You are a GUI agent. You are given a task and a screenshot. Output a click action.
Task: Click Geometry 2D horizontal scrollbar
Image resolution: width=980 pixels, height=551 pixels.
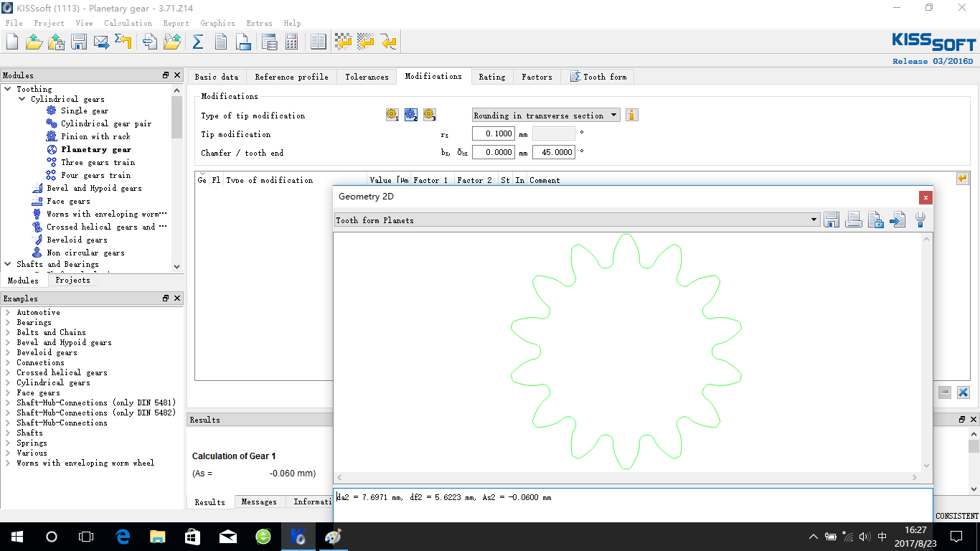pyautogui.click(x=628, y=477)
